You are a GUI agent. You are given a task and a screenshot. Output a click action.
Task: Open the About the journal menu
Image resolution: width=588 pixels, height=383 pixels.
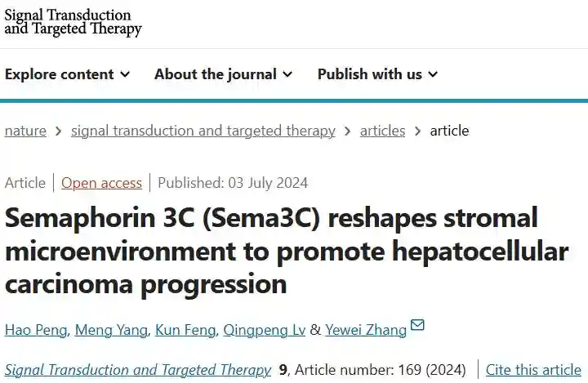pos(223,74)
